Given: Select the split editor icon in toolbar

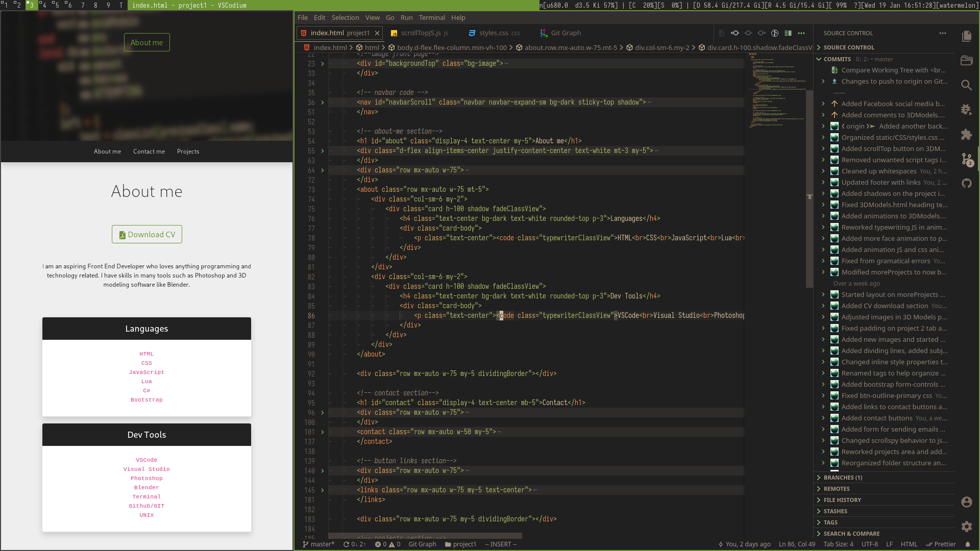Looking at the screenshot, I should click(x=788, y=33).
